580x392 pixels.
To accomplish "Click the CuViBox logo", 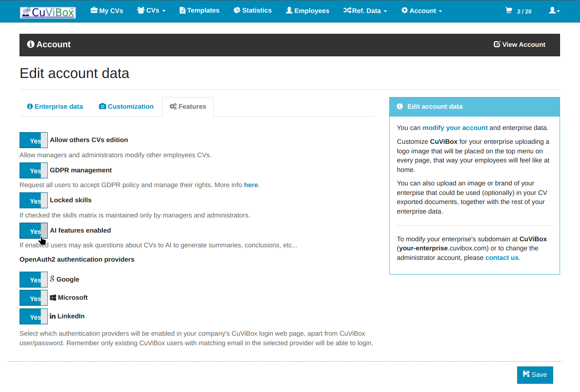I will (48, 12).
